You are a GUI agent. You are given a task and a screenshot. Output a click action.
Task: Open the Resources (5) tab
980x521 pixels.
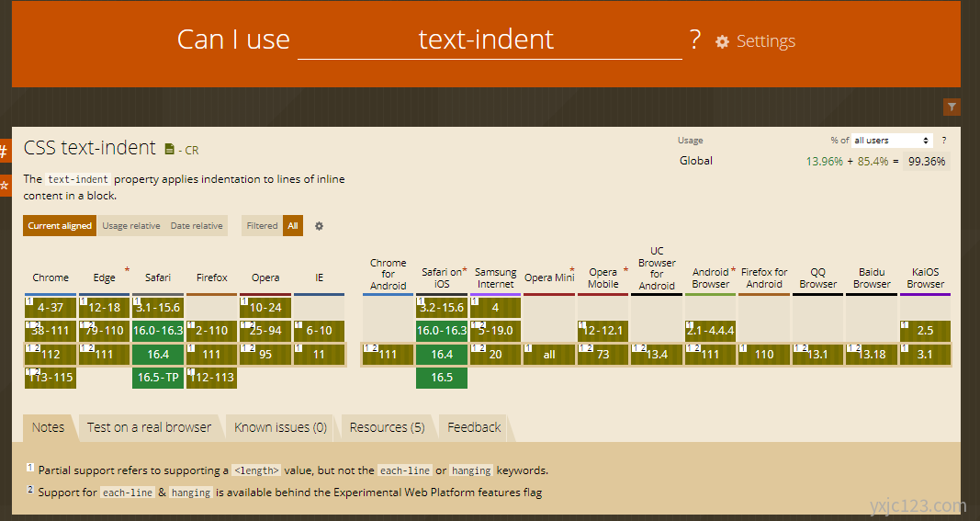[x=387, y=427]
